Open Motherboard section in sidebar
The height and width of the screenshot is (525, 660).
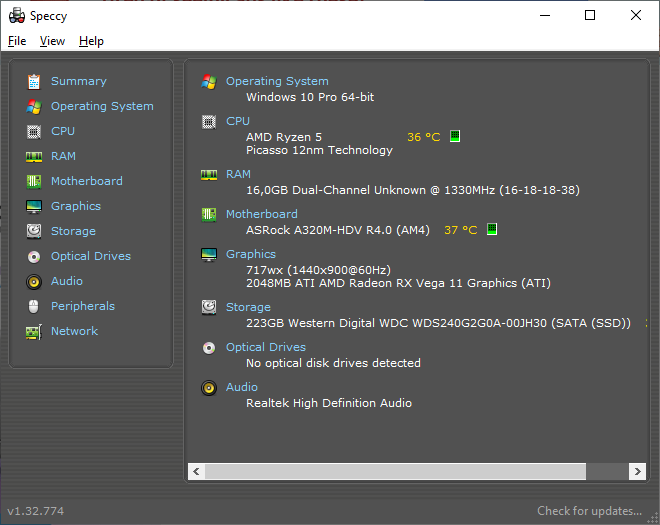[x=87, y=181]
